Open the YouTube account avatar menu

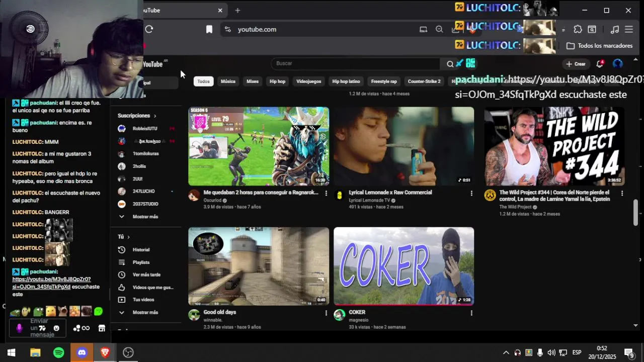coord(617,64)
